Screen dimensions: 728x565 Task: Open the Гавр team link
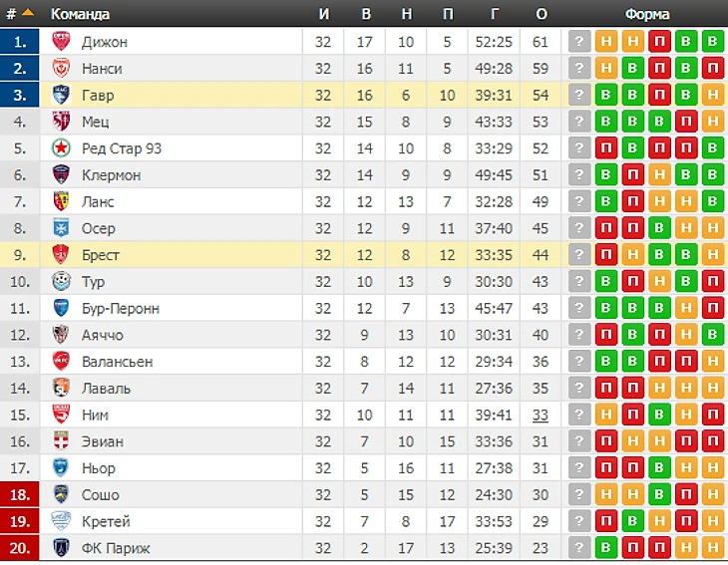click(98, 96)
